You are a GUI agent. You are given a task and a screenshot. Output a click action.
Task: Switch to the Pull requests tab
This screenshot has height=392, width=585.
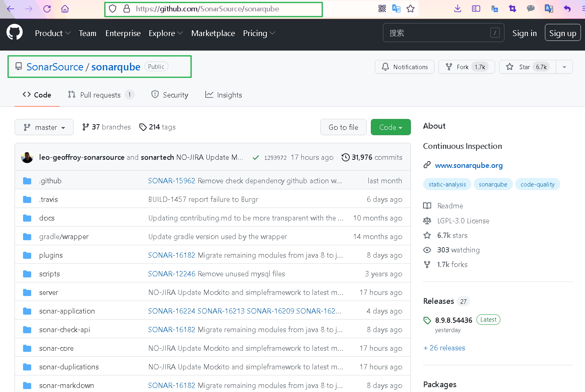coord(101,95)
